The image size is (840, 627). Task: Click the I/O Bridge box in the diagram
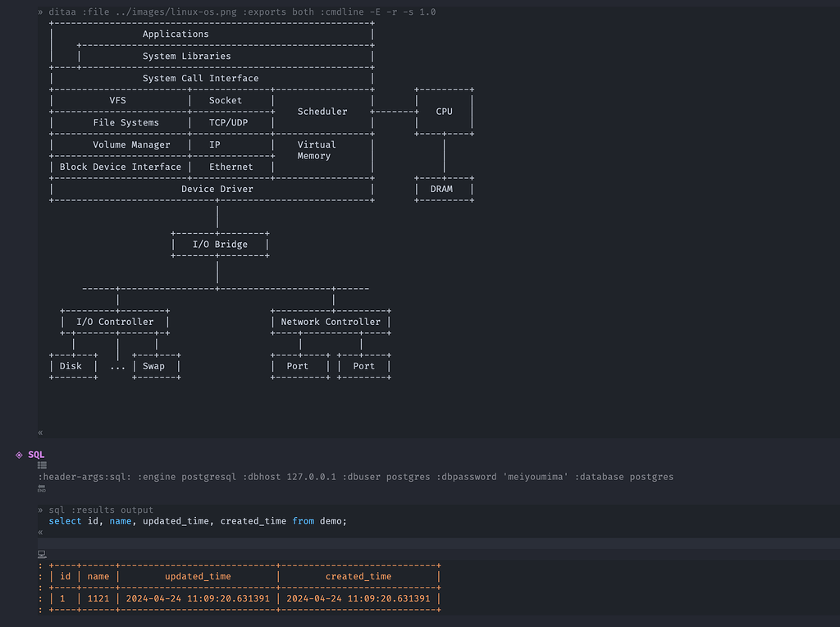[x=220, y=244]
